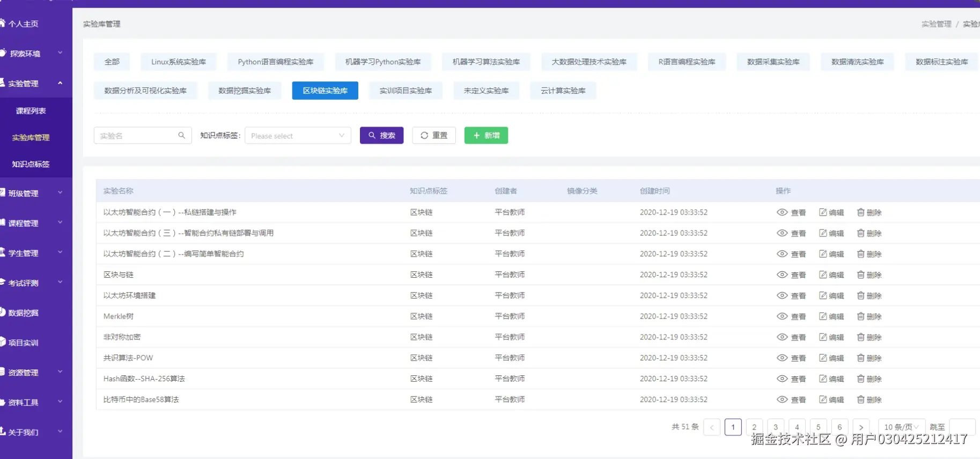Click the green 新增 button

pos(486,136)
